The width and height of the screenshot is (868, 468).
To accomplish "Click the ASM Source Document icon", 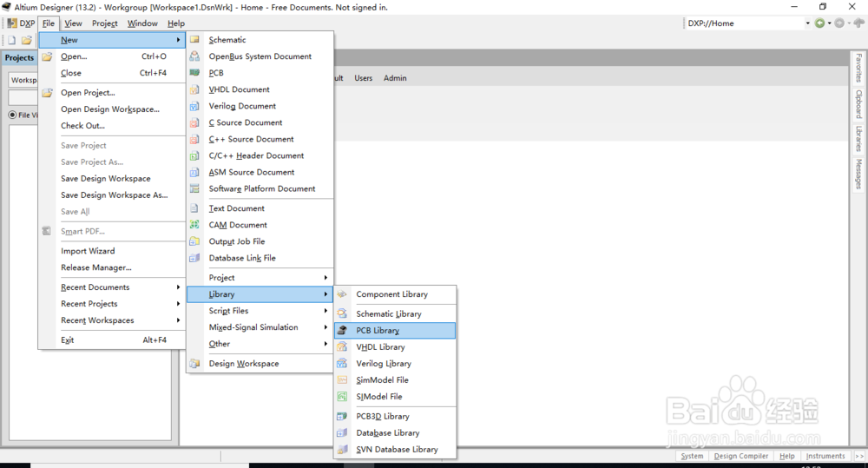I will 194,172.
